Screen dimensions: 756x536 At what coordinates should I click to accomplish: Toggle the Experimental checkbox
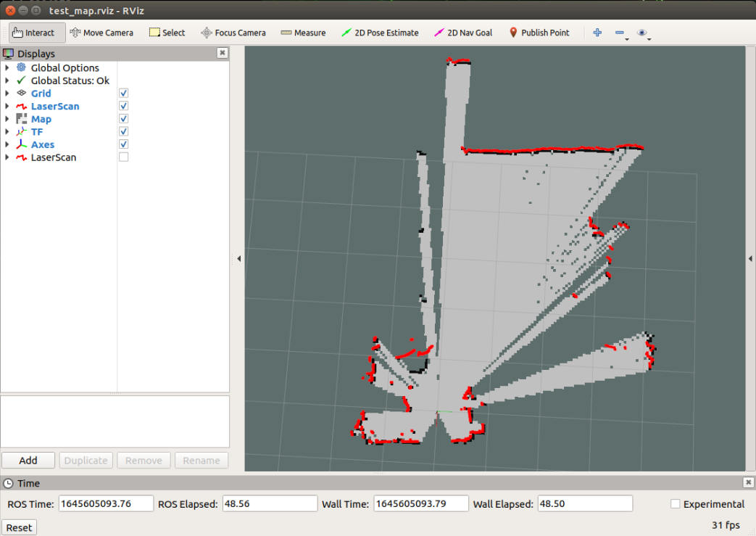(x=676, y=504)
